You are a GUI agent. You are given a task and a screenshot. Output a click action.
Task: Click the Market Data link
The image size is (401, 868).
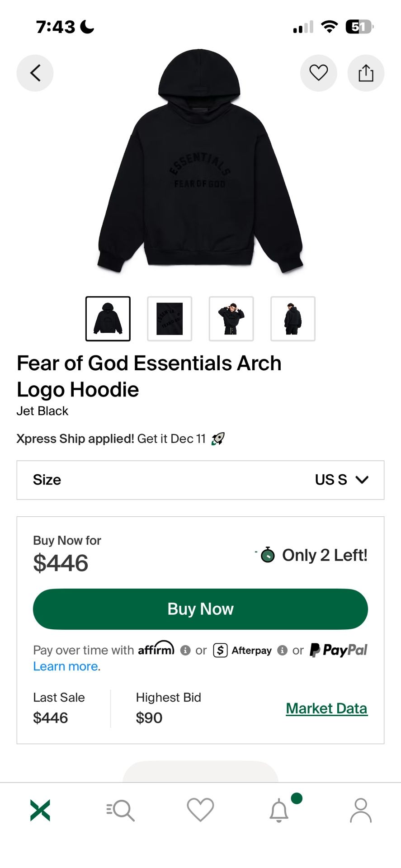[327, 708]
